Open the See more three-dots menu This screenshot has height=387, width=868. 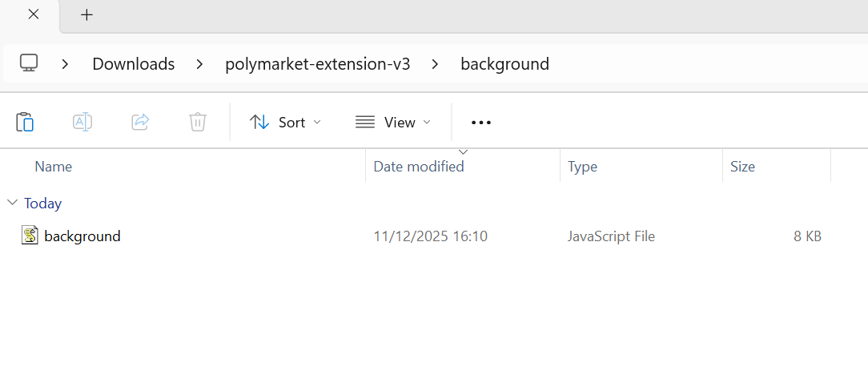click(x=480, y=123)
